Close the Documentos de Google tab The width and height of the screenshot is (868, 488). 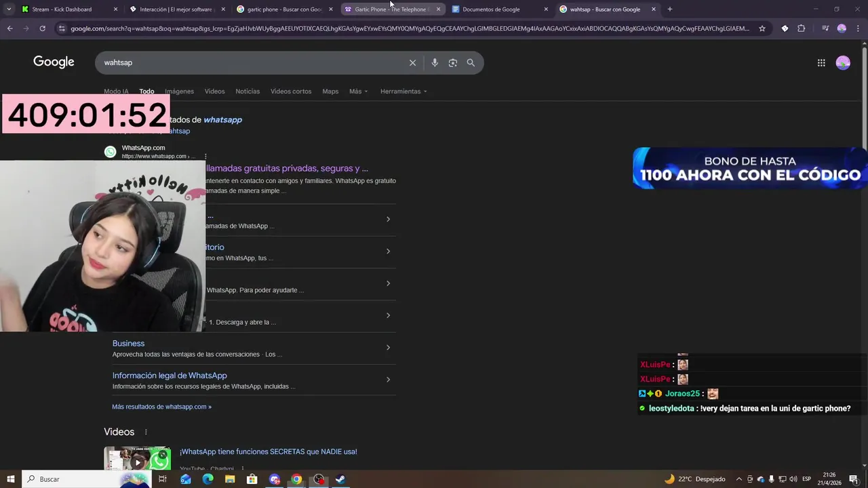[x=546, y=9]
